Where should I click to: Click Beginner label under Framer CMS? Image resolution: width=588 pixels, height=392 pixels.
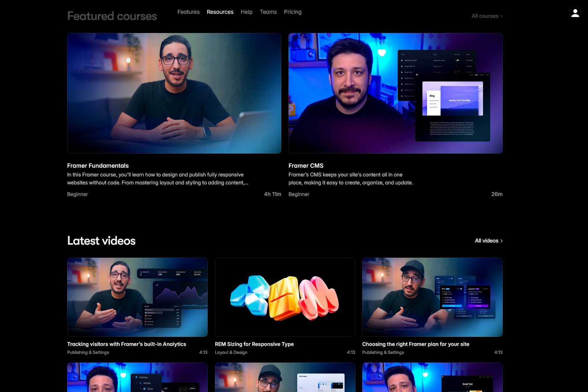click(x=299, y=194)
